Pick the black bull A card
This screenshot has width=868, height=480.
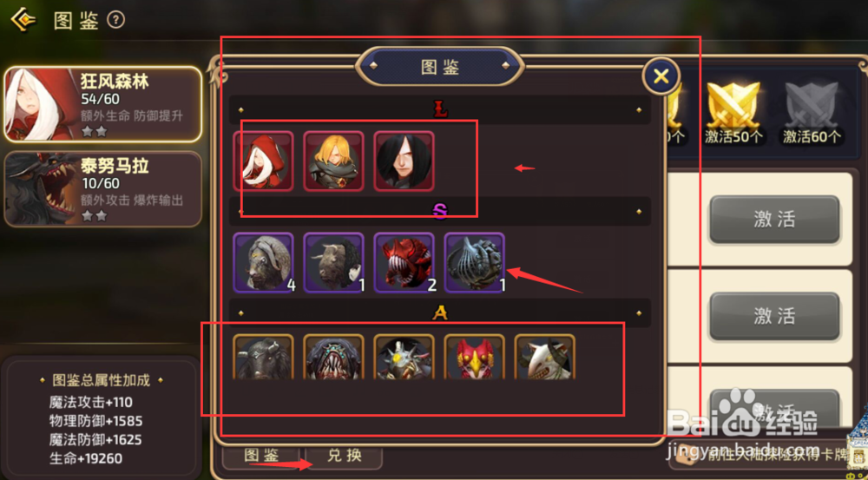pyautogui.click(x=264, y=357)
